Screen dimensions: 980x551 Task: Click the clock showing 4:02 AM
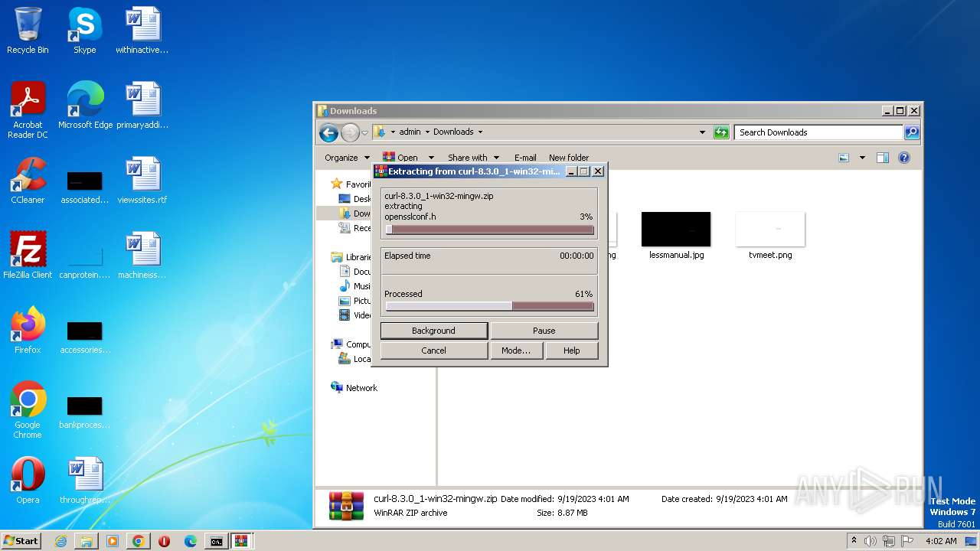click(x=941, y=541)
